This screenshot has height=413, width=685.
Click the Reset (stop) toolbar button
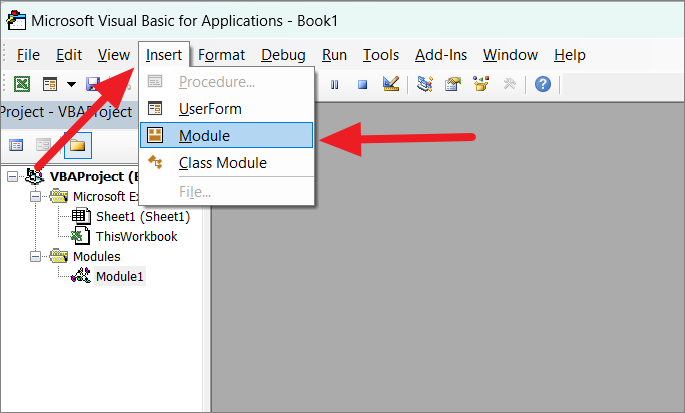pyautogui.click(x=362, y=84)
